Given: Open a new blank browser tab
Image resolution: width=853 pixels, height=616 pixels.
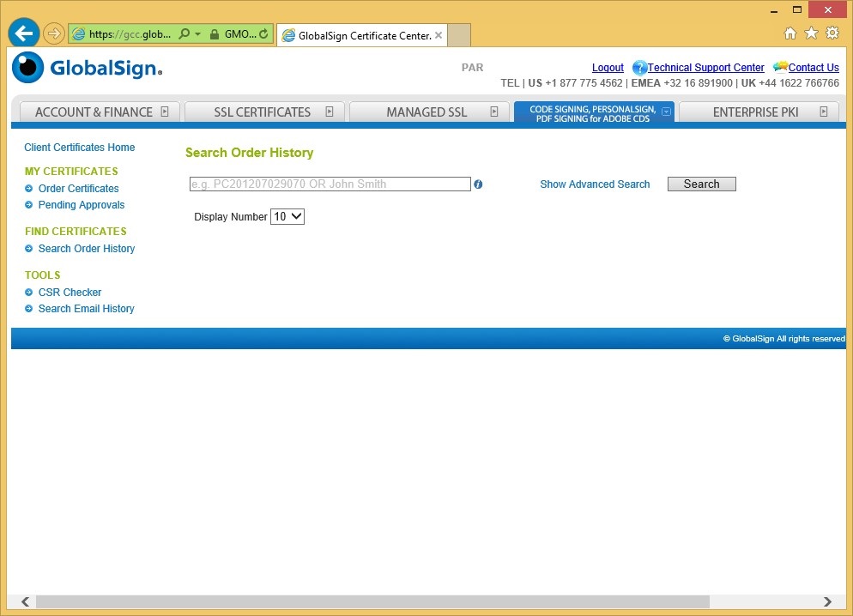Looking at the screenshot, I should coord(459,35).
